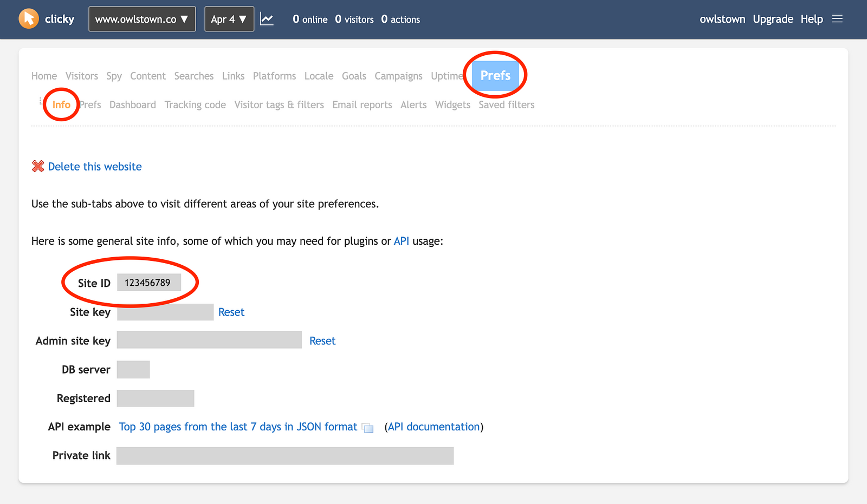Image resolution: width=867 pixels, height=504 pixels.
Task: Click the copy icon beside API example
Action: pos(368,428)
